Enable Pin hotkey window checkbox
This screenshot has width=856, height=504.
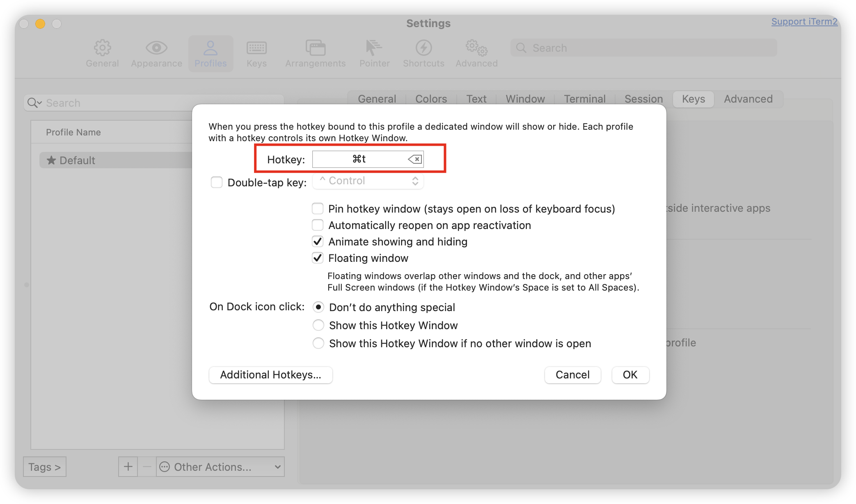pyautogui.click(x=318, y=209)
